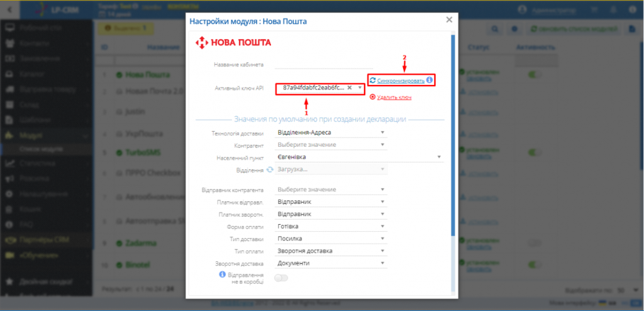Click the info icon after Синхронизировать
The height and width of the screenshot is (311, 644).
pyautogui.click(x=429, y=80)
